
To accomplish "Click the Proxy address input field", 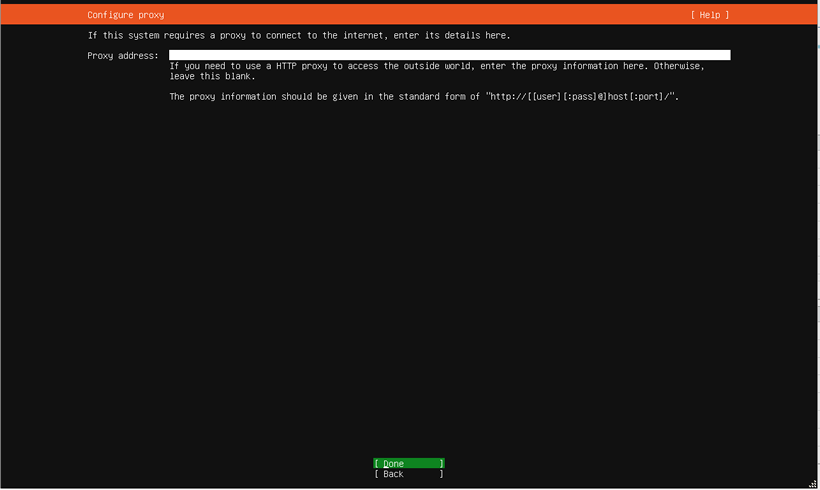I will coord(449,55).
